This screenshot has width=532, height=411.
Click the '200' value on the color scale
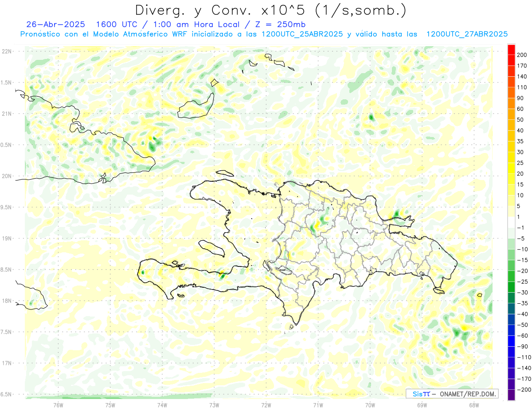(x=522, y=55)
